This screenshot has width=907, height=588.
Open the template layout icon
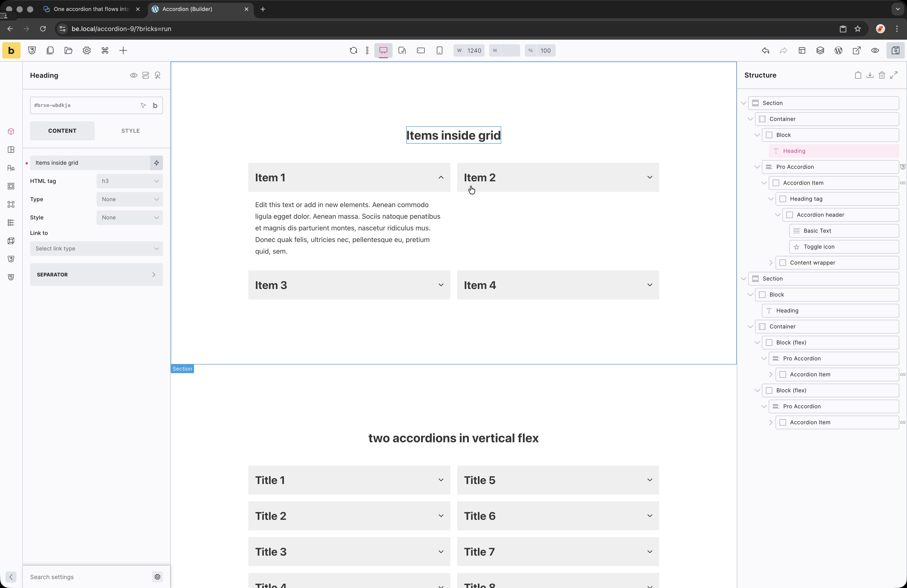[802, 51]
